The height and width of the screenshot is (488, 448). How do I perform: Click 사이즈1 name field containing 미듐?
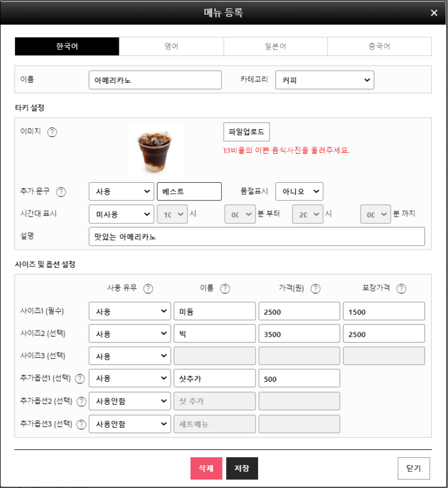pyautogui.click(x=215, y=311)
